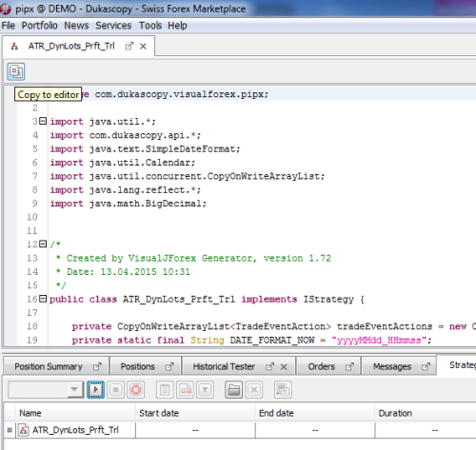This screenshot has width=476, height=450.
Task: Click the Run strategy play button
Action: [95, 389]
